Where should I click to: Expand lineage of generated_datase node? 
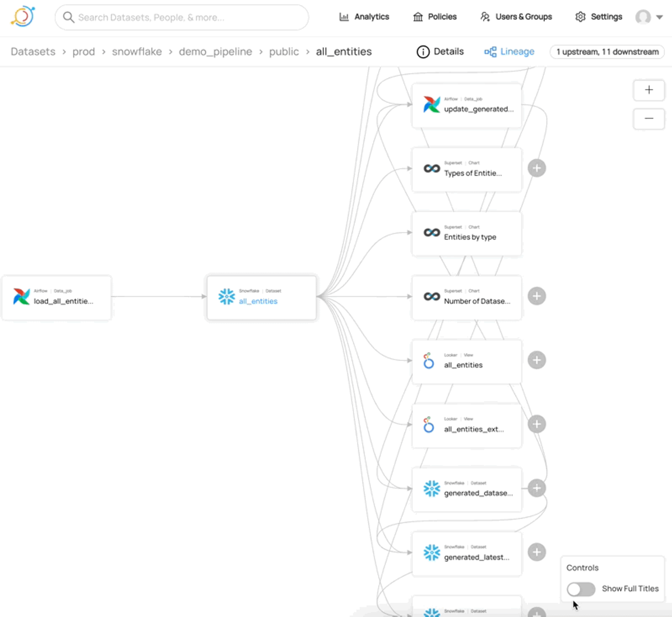[x=537, y=488]
